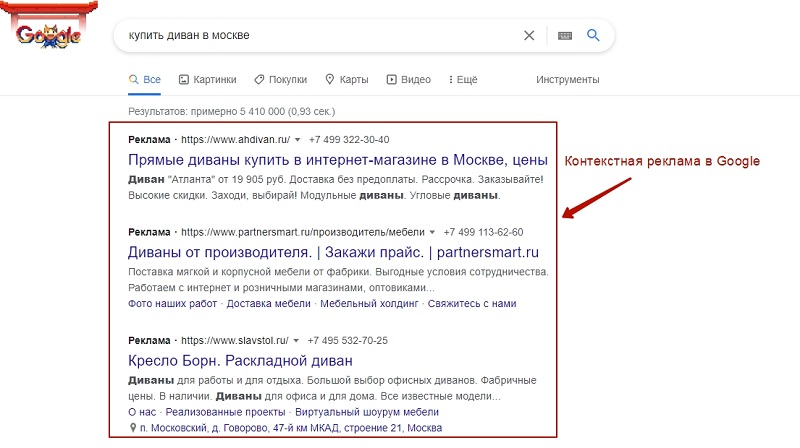Focus the search input field
Image resolution: width=800 pixels, height=448 pixels.
(321, 35)
